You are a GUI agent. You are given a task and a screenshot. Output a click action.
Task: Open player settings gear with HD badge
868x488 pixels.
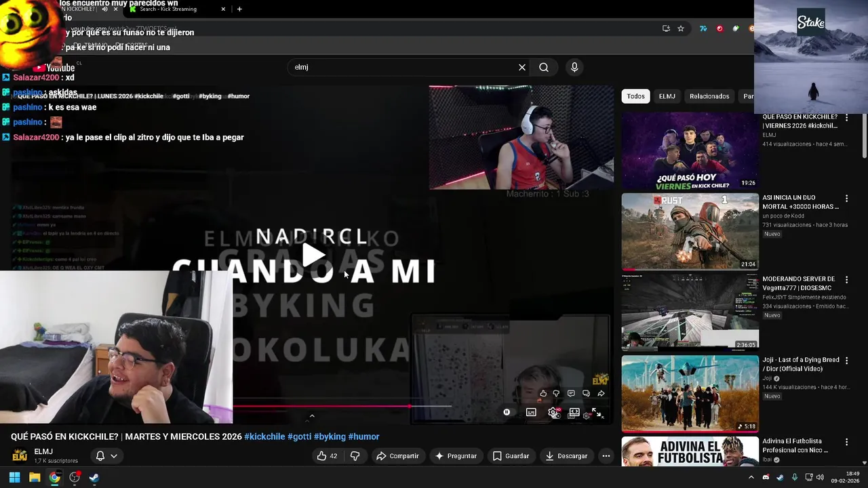(x=554, y=412)
